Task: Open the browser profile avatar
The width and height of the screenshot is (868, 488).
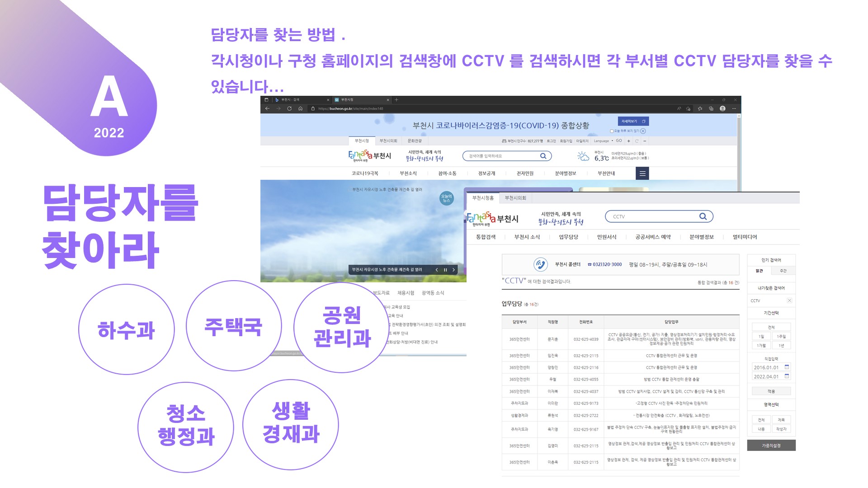Action: pyautogui.click(x=722, y=108)
